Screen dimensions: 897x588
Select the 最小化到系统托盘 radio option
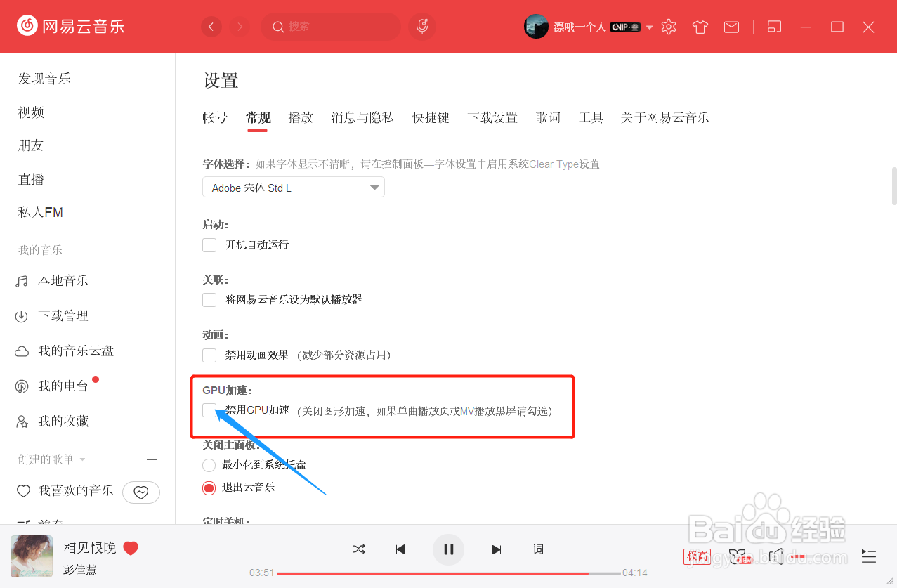pos(209,465)
